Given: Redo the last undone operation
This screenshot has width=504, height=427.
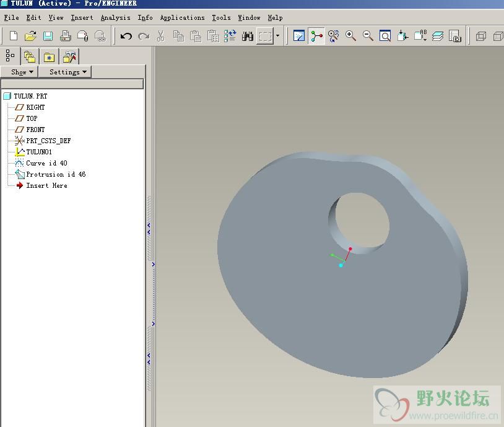Looking at the screenshot, I should [144, 36].
